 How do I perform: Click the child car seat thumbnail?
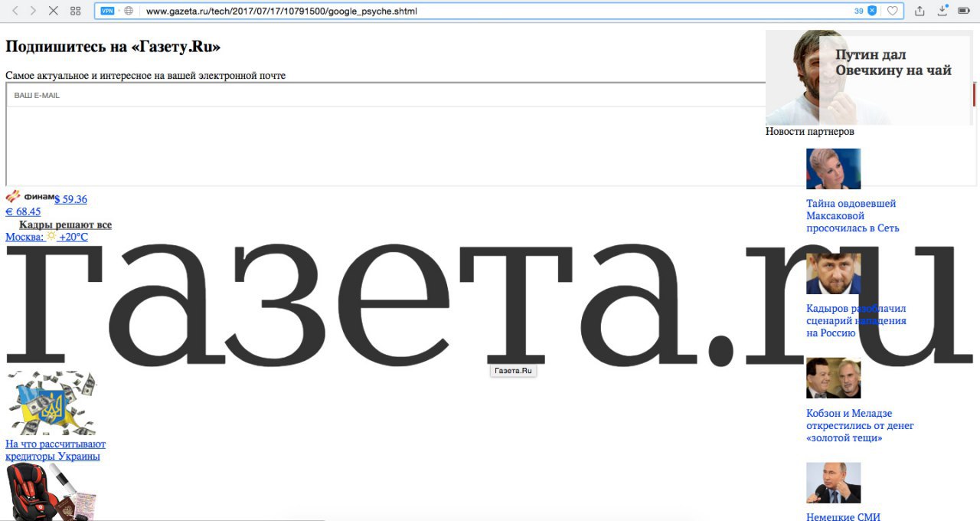(51, 492)
